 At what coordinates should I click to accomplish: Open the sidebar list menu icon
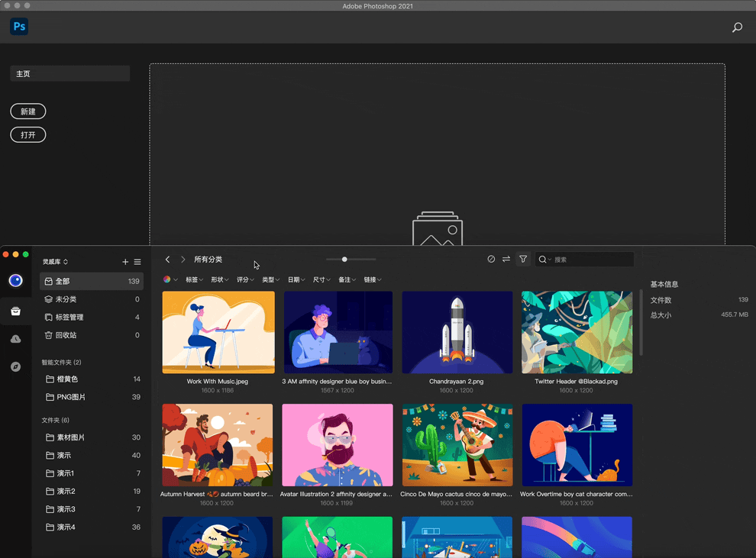[137, 262]
